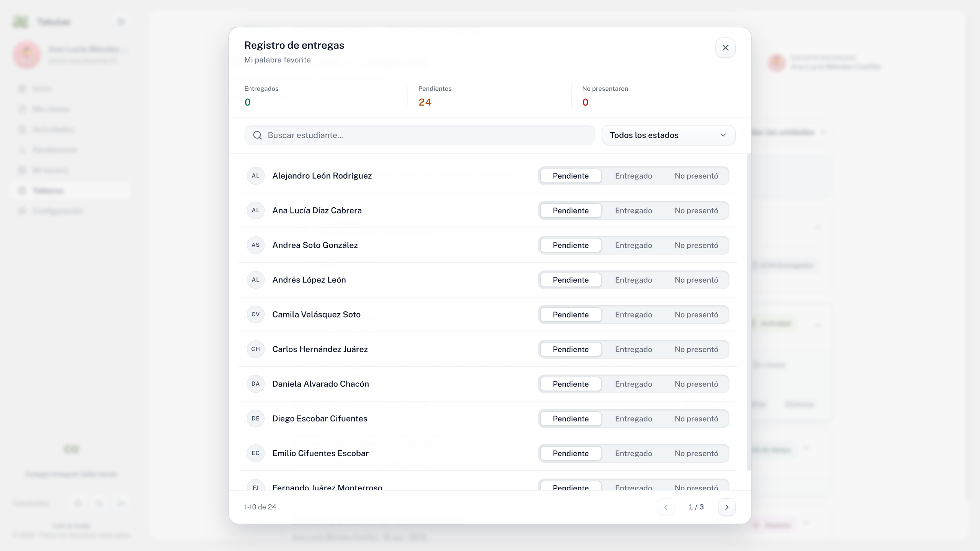Click the No presentaron count
Viewport: 980px width, 551px height.
click(x=585, y=102)
